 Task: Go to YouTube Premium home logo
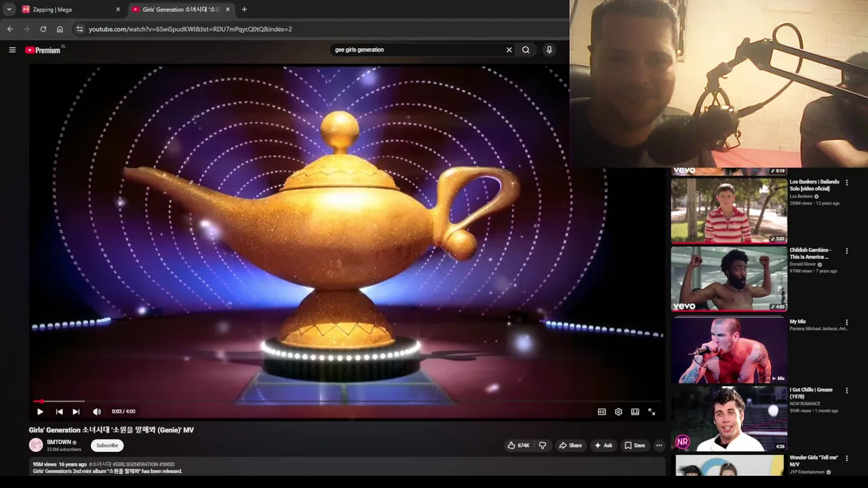click(43, 50)
